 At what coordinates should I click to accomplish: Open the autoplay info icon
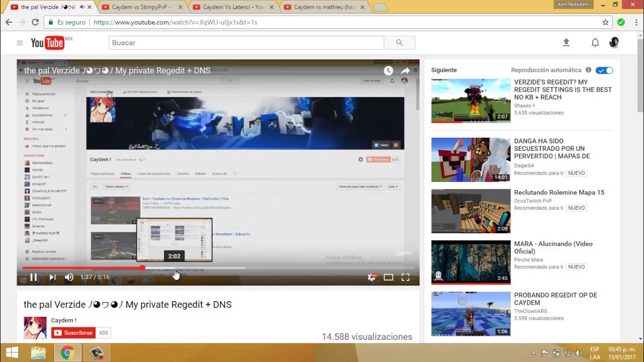pyautogui.click(x=588, y=70)
